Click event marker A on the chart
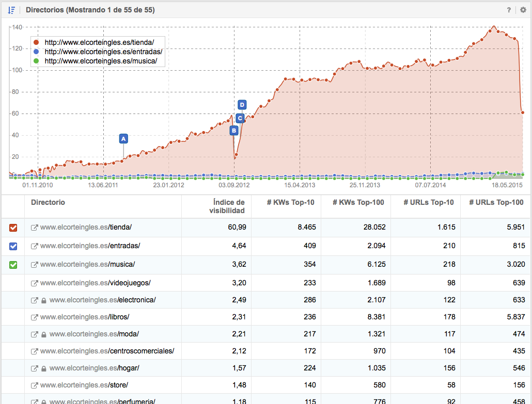Viewport: 532px width, 404px height. 123,138
